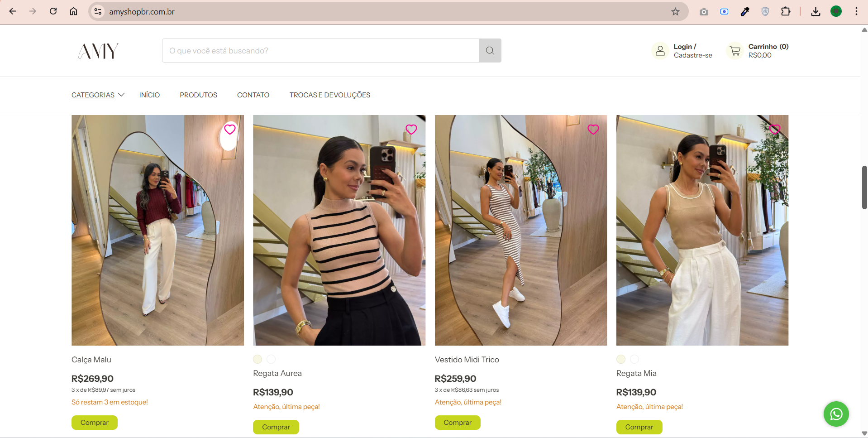The image size is (868, 438).
Task: Go back with the browser back arrow
Action: click(x=13, y=11)
